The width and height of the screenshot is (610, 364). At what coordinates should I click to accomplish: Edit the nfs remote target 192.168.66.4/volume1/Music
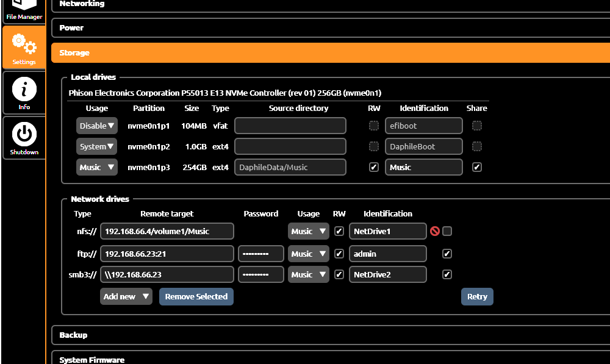coord(167,232)
